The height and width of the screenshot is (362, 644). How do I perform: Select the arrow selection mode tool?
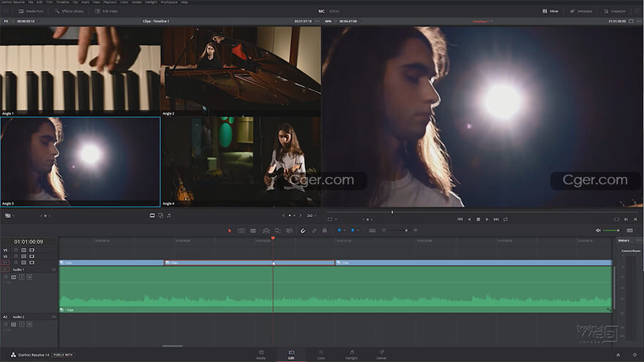point(230,230)
